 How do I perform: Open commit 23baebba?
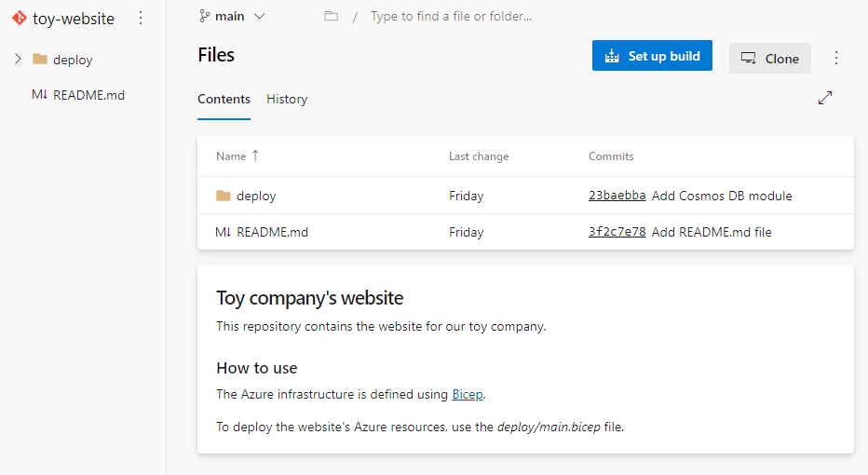[x=617, y=196]
